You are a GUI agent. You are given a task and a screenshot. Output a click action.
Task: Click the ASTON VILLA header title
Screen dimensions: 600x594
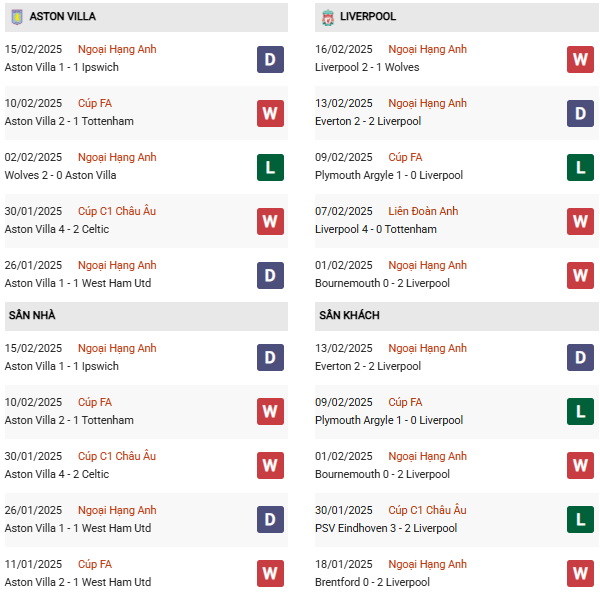[63, 17]
